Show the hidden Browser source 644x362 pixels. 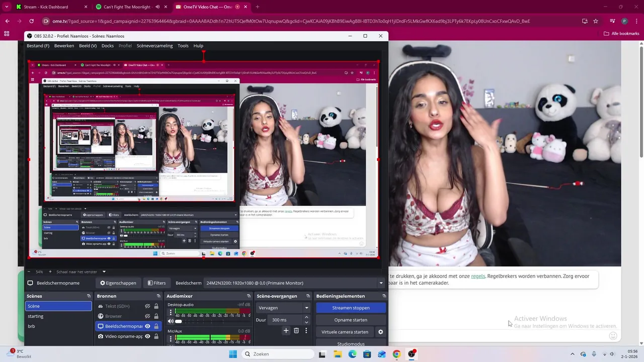point(147,316)
